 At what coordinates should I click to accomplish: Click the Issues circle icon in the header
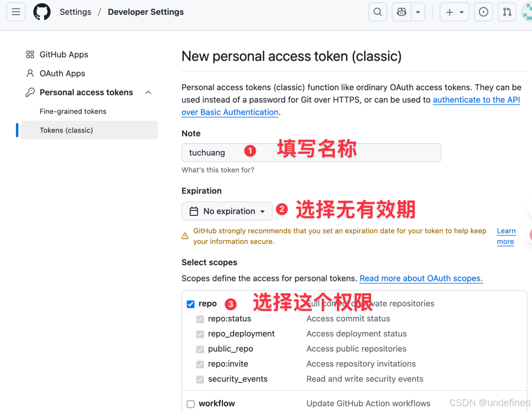click(483, 11)
